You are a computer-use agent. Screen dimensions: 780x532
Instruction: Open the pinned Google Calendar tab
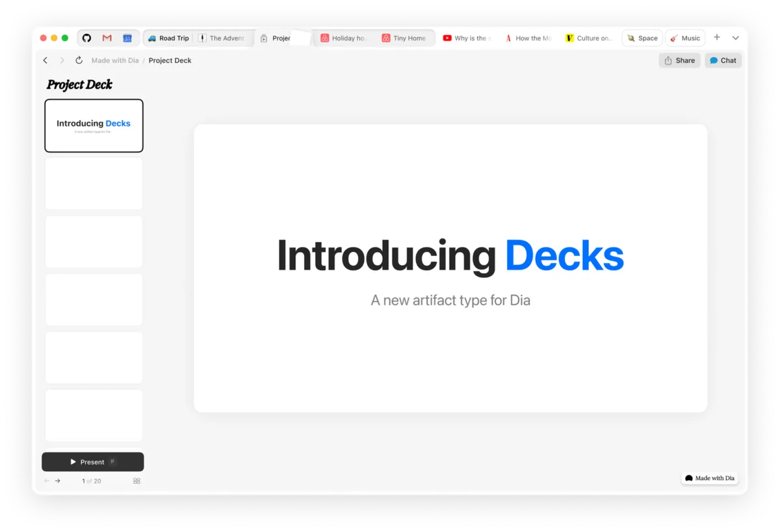[x=127, y=38]
